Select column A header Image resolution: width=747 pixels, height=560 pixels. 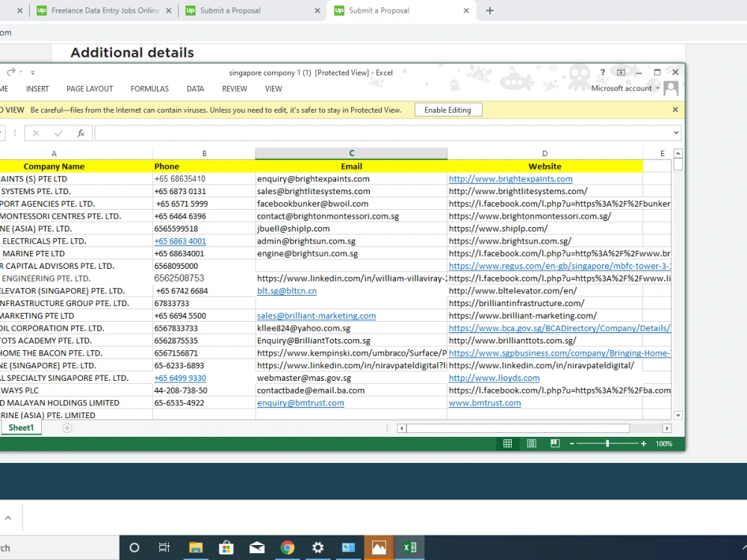pos(54,153)
